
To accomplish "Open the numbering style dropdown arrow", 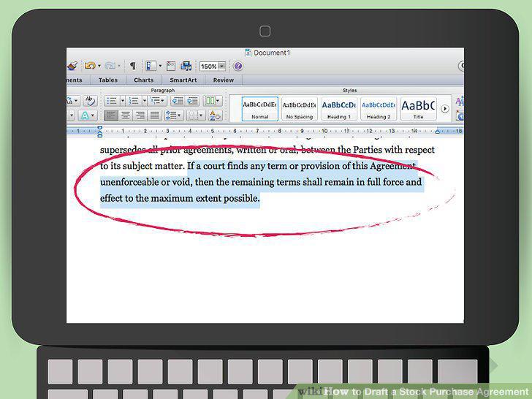I will coord(145,101).
